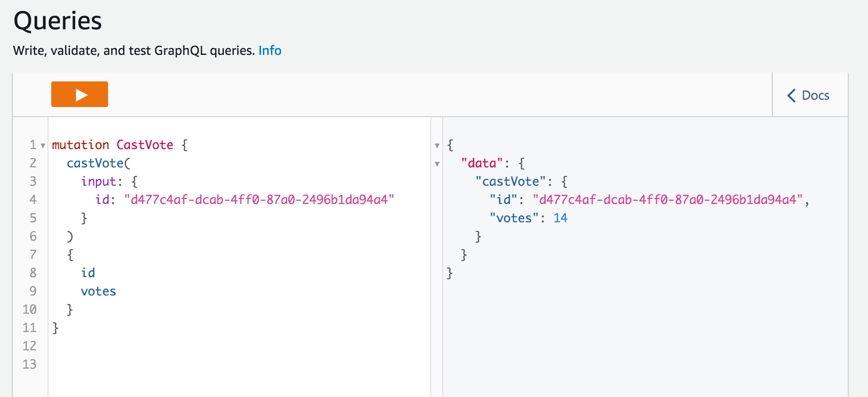This screenshot has width=868, height=397.
Task: Click the votes value 14
Action: pyautogui.click(x=560, y=218)
